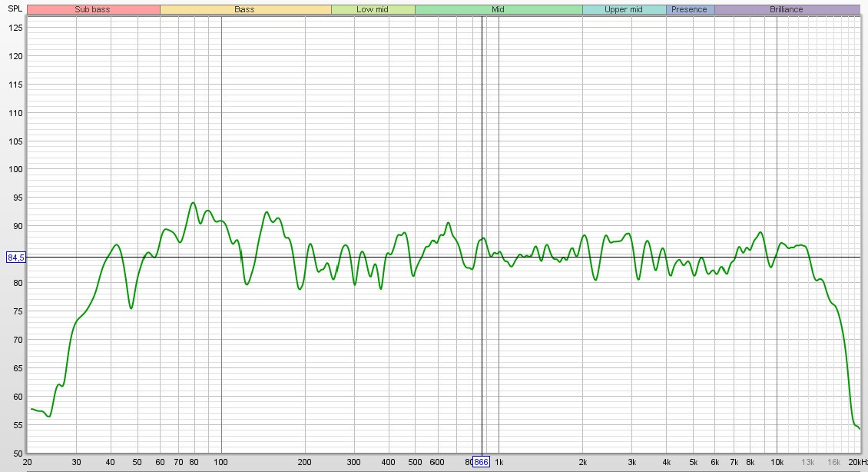Select the Bass frequency band header
868x472 pixels.
(x=245, y=10)
